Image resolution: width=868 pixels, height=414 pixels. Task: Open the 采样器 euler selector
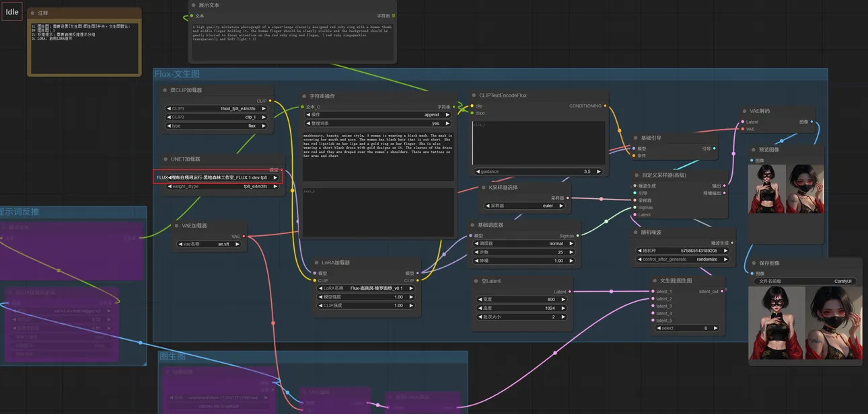[x=525, y=206]
